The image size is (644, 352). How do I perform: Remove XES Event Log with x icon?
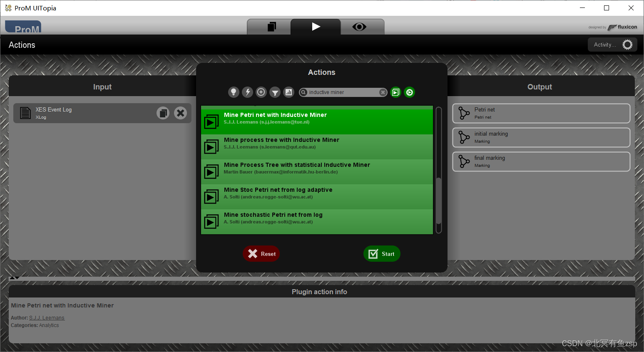(x=180, y=113)
